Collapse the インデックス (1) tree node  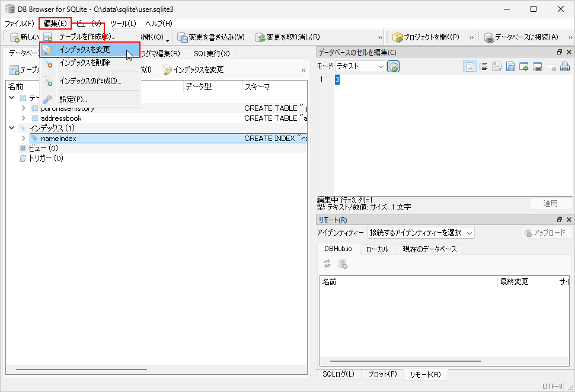pos(12,128)
